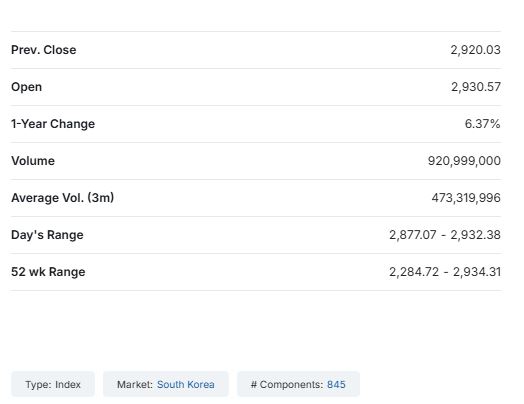
Task: Click the 6.37% change value
Action: (x=482, y=124)
